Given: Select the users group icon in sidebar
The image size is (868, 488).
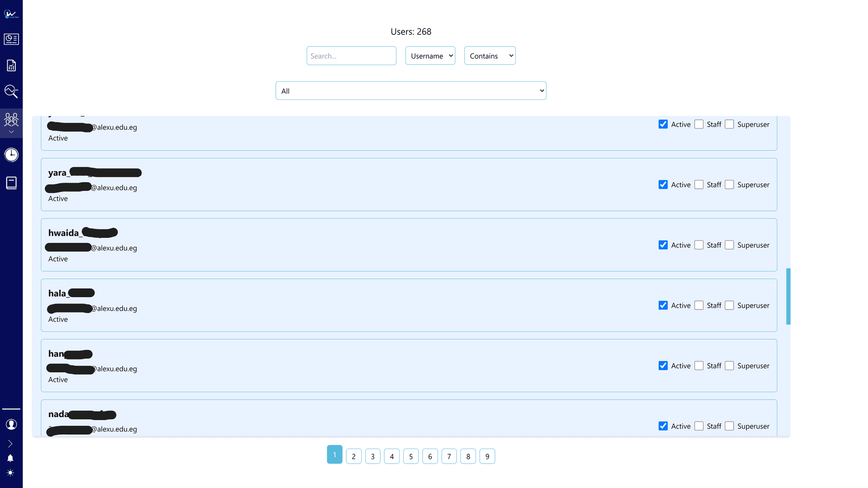Looking at the screenshot, I should pos(11,119).
